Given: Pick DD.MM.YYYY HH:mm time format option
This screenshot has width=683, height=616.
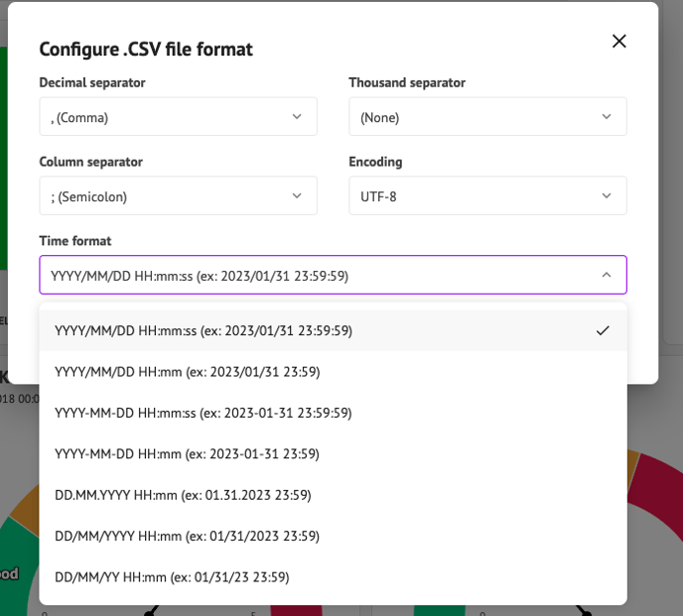Looking at the screenshot, I should [x=334, y=495].
